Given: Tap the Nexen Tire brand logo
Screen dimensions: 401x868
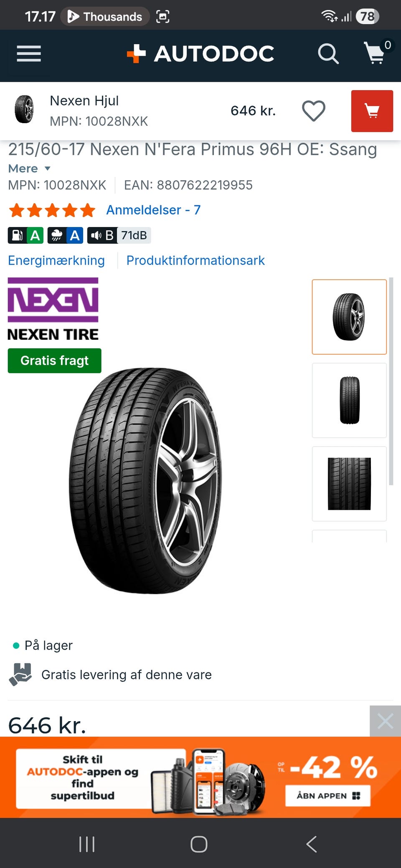Looking at the screenshot, I should click(x=53, y=309).
